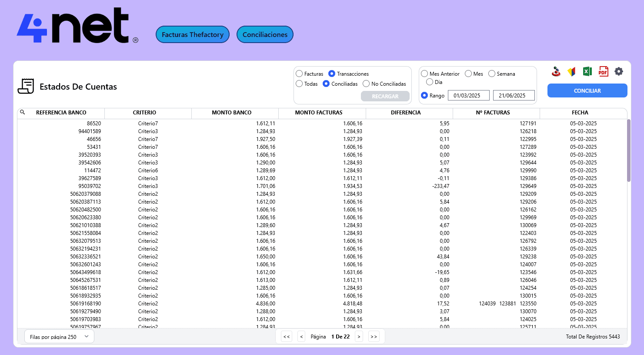Click the Estados De Cuentas document icon
644x355 pixels.
click(x=26, y=86)
